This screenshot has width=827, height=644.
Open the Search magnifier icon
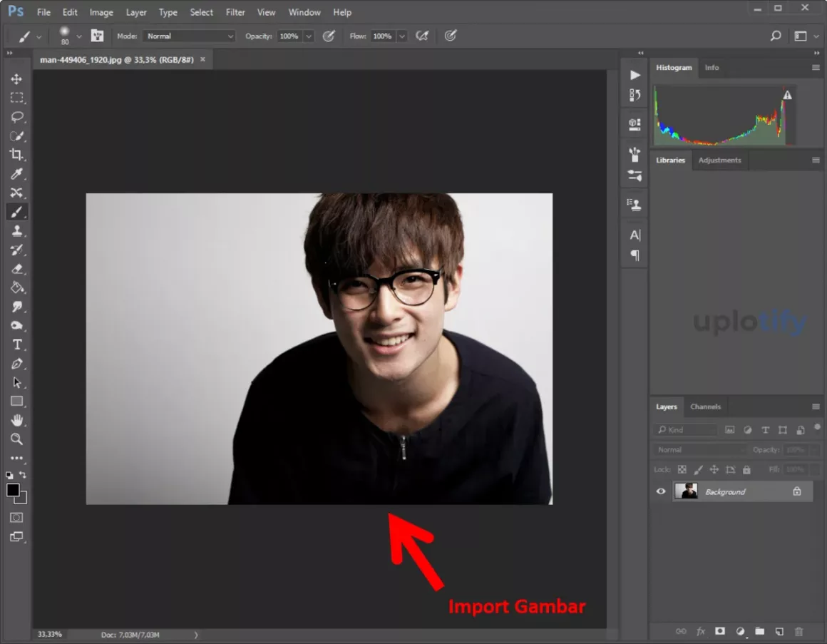coord(776,36)
